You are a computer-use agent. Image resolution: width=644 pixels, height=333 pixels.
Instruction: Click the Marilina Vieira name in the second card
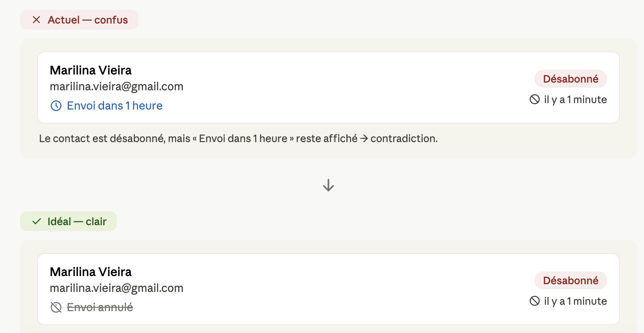coord(91,272)
